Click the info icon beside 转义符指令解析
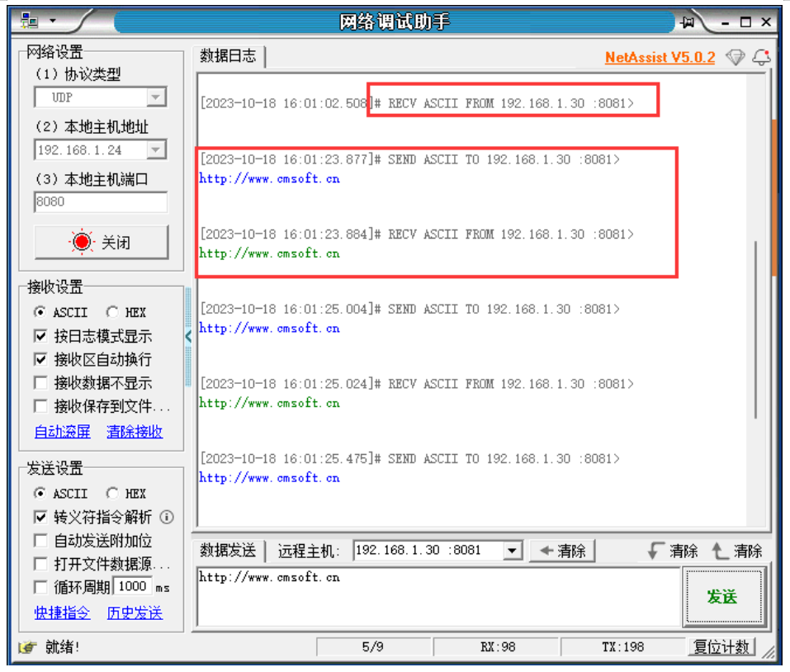This screenshot has height=672, width=790. coord(167,517)
